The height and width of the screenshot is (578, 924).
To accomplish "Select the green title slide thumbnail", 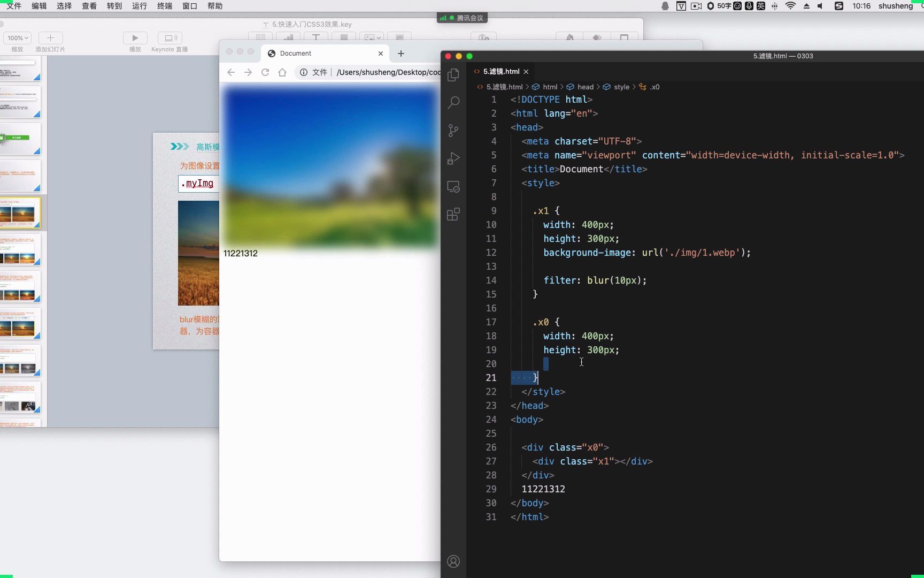I will [x=20, y=139].
